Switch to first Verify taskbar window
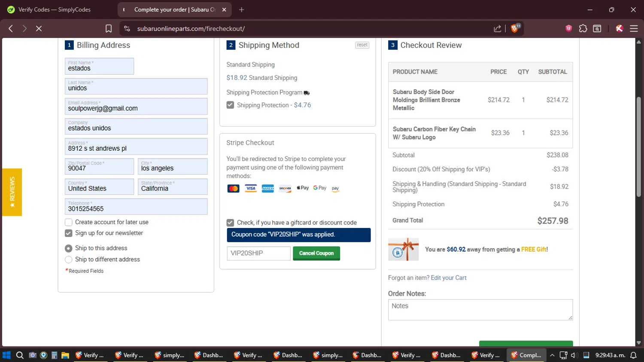The image size is (644, 362). click(90, 355)
